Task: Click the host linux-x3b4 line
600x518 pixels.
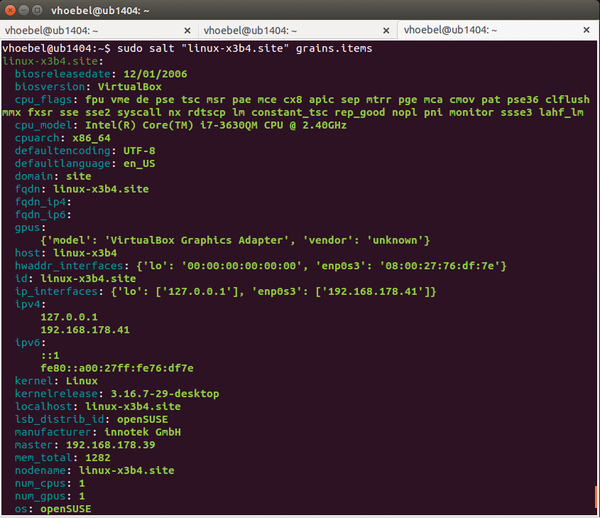Action: point(66,253)
